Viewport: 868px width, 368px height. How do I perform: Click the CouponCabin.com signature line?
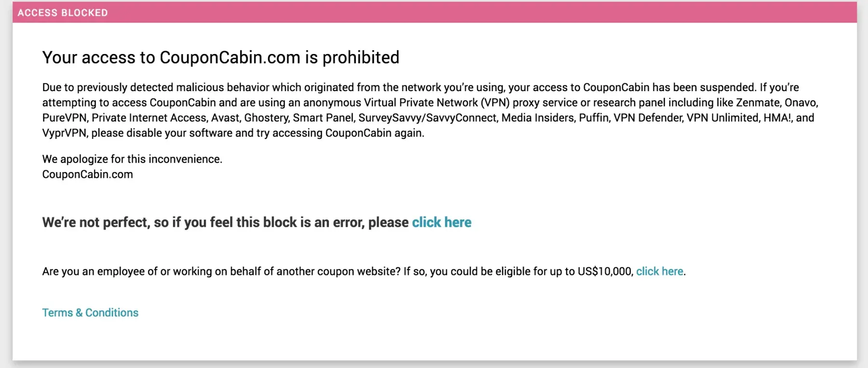click(87, 175)
